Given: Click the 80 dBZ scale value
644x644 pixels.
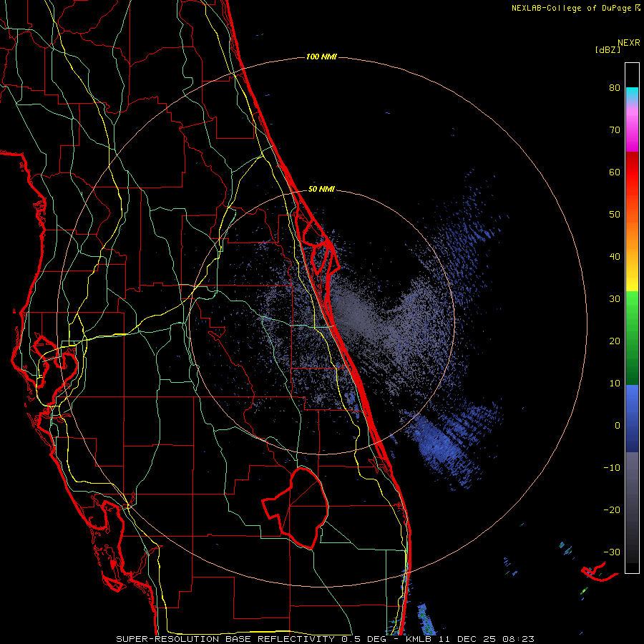Looking at the screenshot, I should point(615,88).
